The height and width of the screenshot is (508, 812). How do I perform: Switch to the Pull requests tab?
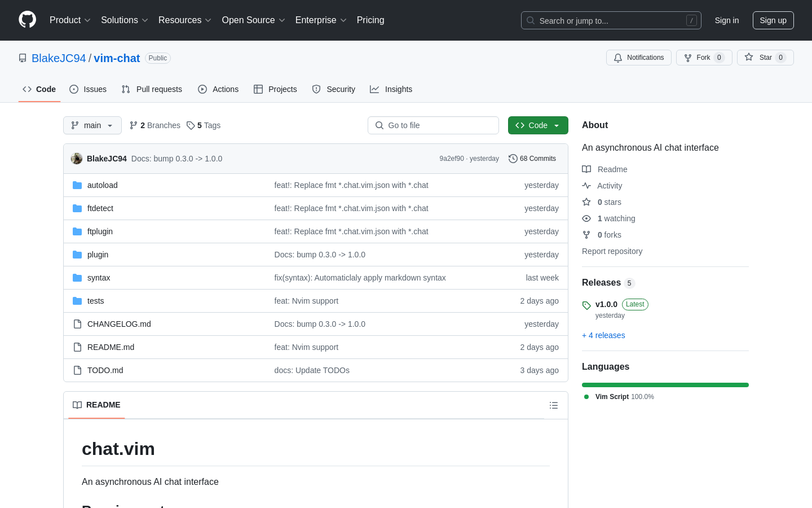pos(152,89)
